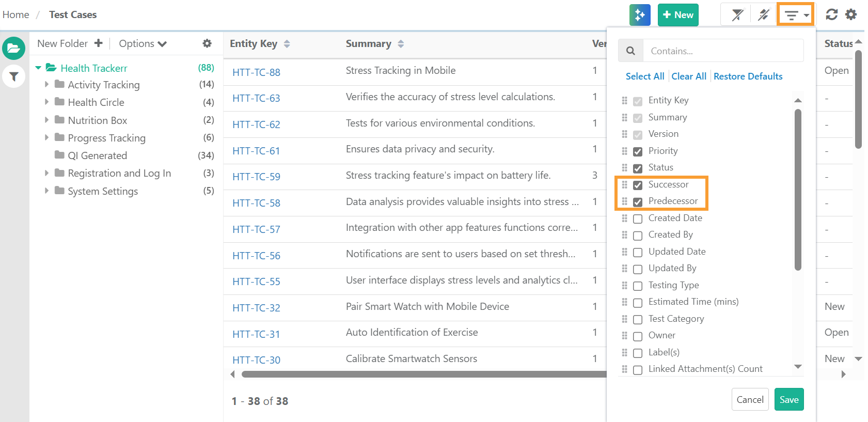Uncheck the Successor column checkbox
This screenshot has width=868, height=422.
(x=638, y=185)
